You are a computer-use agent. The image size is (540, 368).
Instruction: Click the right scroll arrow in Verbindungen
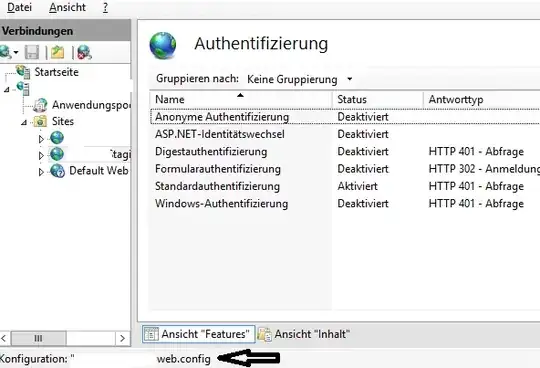click(122, 338)
